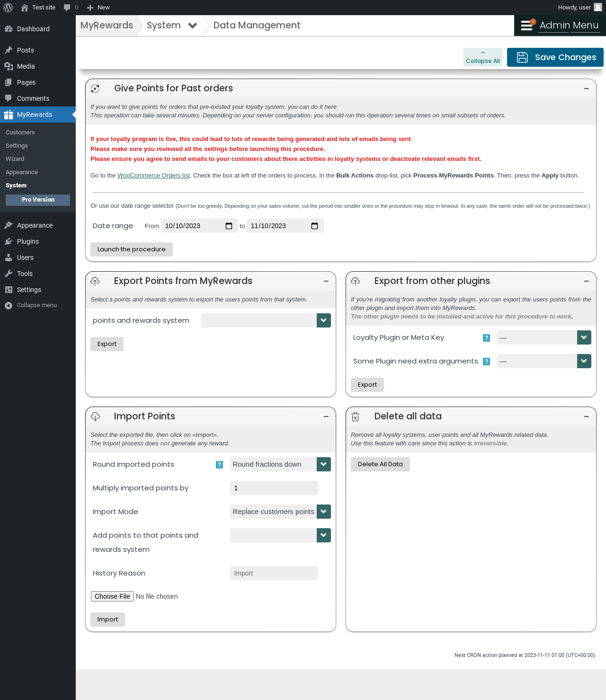This screenshot has height=700, width=606.
Task: Open the Import Mode dropdown
Action: tap(280, 512)
